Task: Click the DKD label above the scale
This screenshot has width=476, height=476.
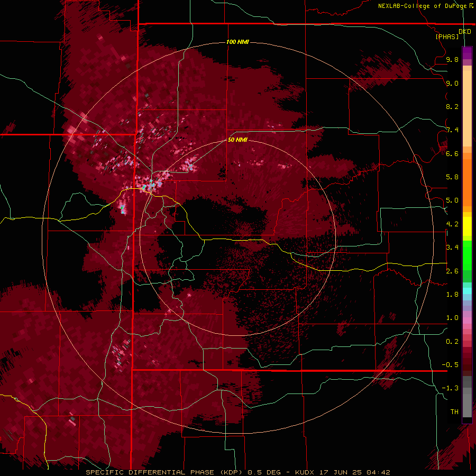Action: click(465, 32)
